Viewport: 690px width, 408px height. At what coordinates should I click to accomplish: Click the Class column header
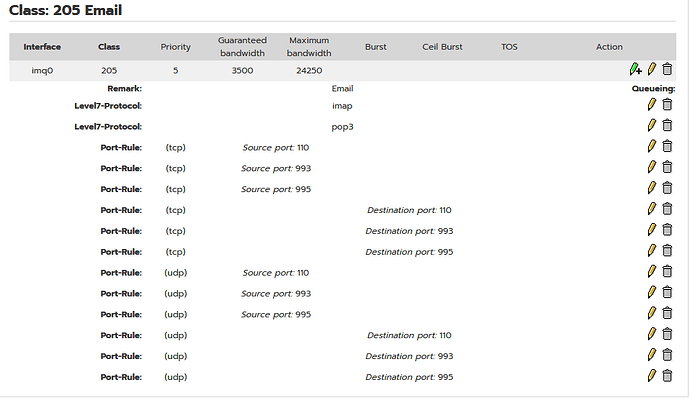pos(109,47)
